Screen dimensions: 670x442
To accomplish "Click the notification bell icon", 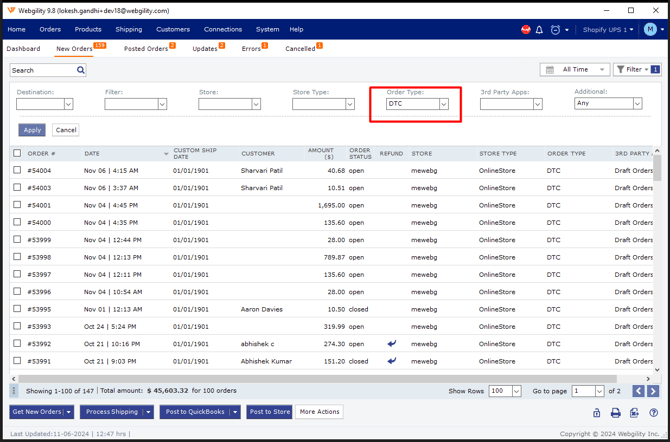I will [539, 30].
